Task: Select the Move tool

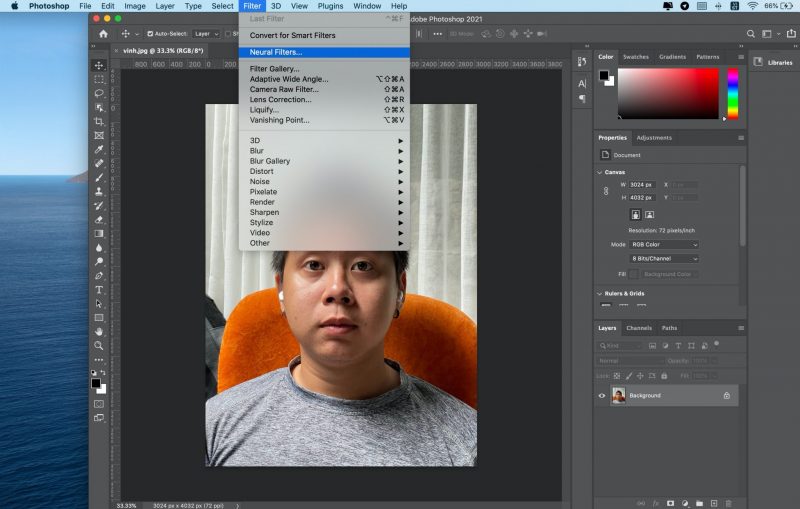Action: [99, 65]
